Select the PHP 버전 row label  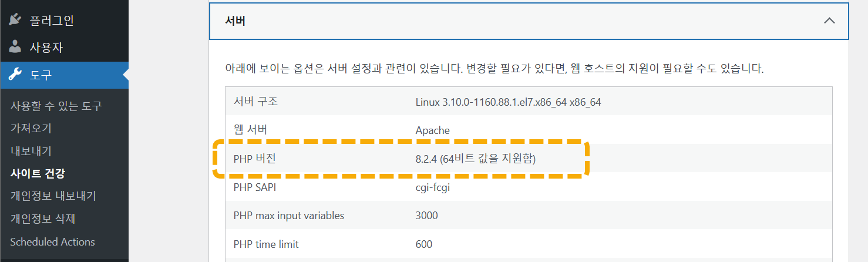point(254,158)
